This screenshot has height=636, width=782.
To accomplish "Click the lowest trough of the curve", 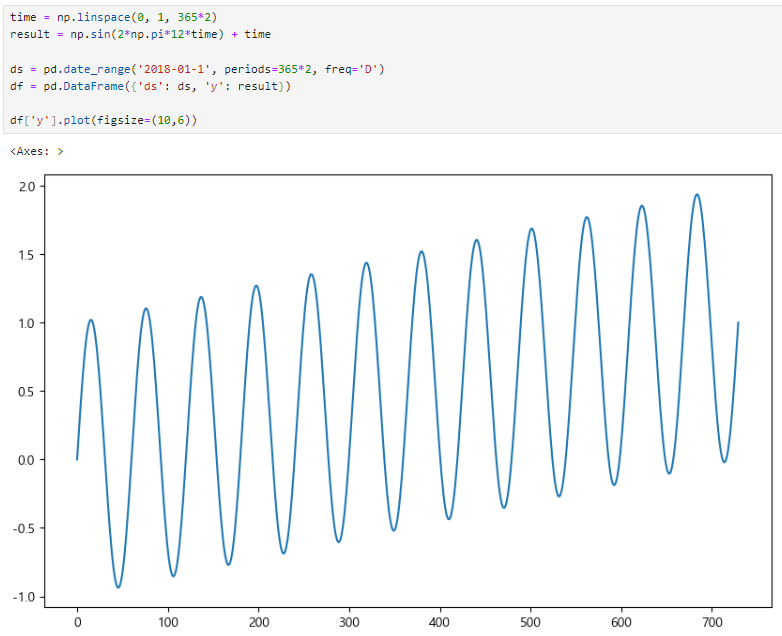I will [118, 587].
